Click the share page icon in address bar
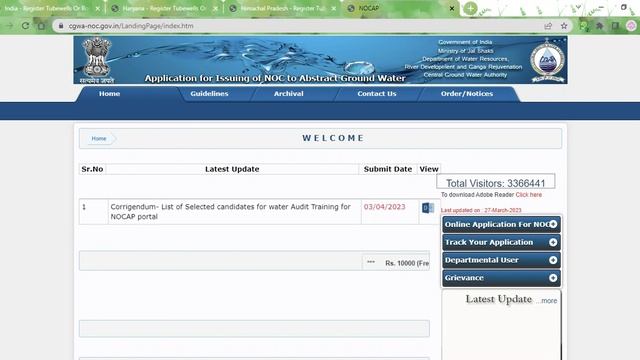Screen dimensions: 640x360 tap(548, 26)
